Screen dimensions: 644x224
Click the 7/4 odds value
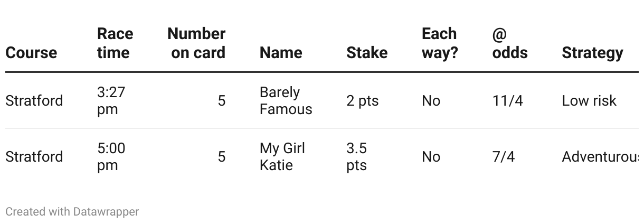click(x=504, y=157)
